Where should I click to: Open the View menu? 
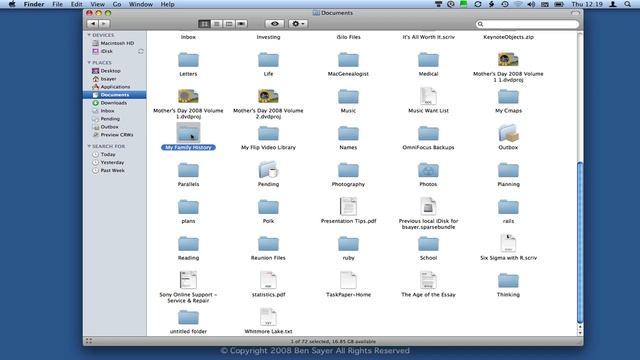[97, 4]
